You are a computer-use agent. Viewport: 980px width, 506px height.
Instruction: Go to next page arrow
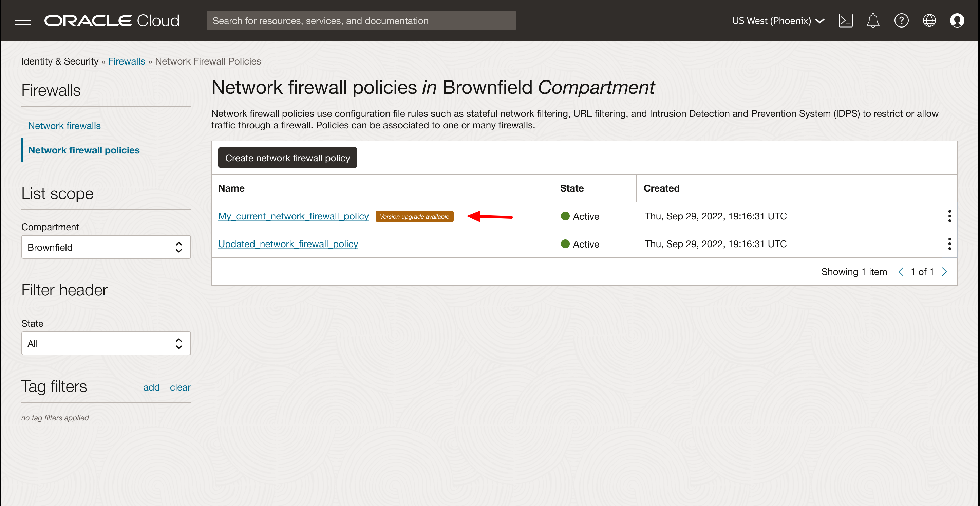(944, 272)
